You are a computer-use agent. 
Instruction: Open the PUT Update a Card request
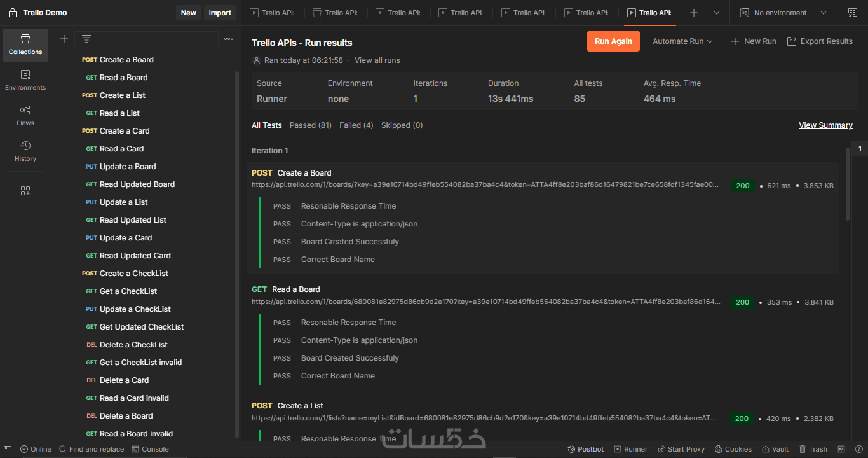pyautogui.click(x=119, y=238)
